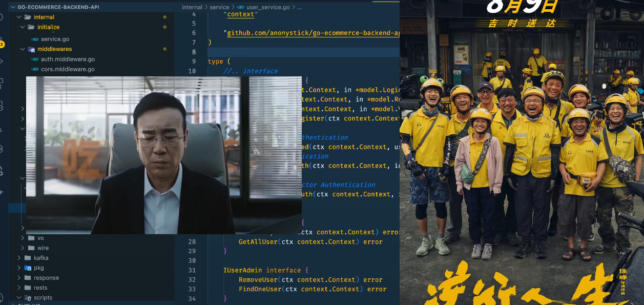
Task: Click the service breadcrumb segment
Action: click(x=220, y=7)
